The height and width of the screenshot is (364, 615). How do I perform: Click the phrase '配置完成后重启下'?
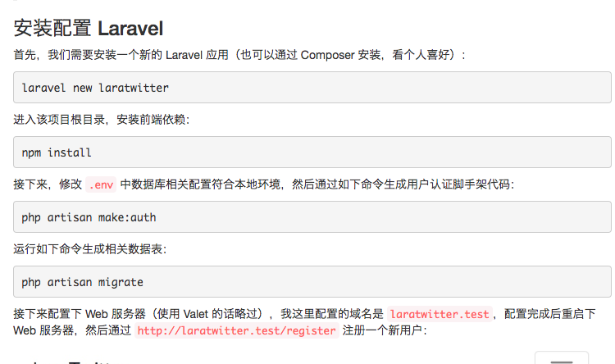550,314
